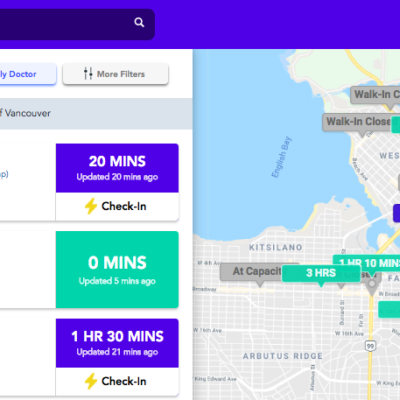The image size is (400, 400).
Task: Select the 3 HRS map marker
Action: [321, 274]
